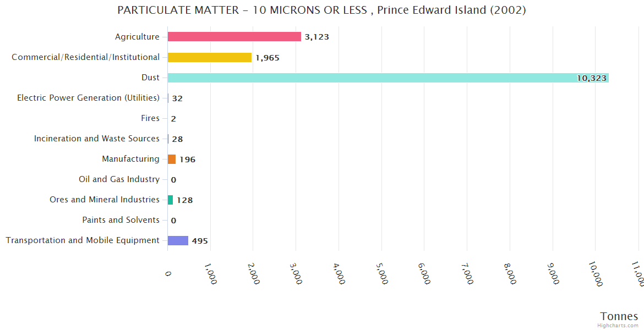Image resolution: width=644 pixels, height=330 pixels.
Task: Click the pink Agriculture bar
Action: [x=234, y=37]
